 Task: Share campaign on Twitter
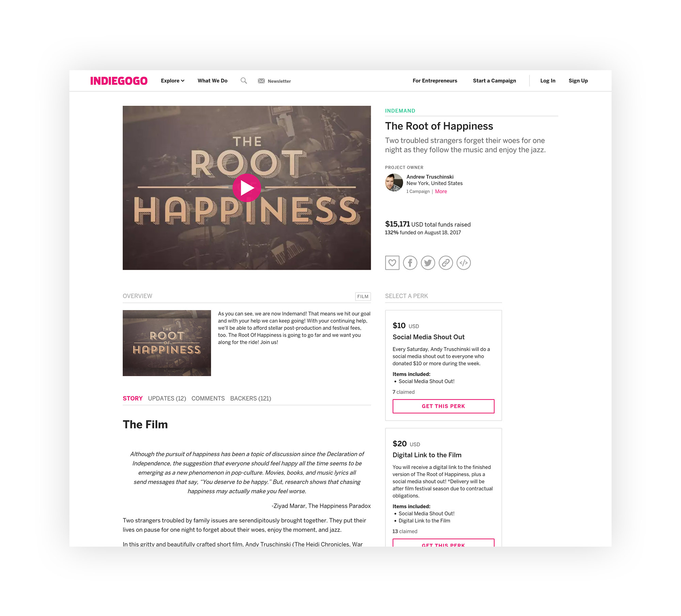click(x=428, y=263)
